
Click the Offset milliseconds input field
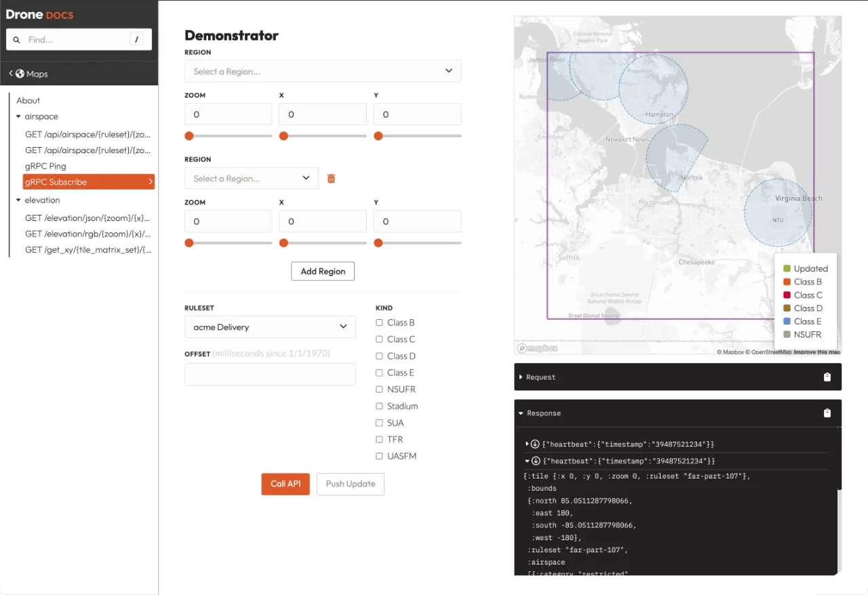pyautogui.click(x=270, y=374)
